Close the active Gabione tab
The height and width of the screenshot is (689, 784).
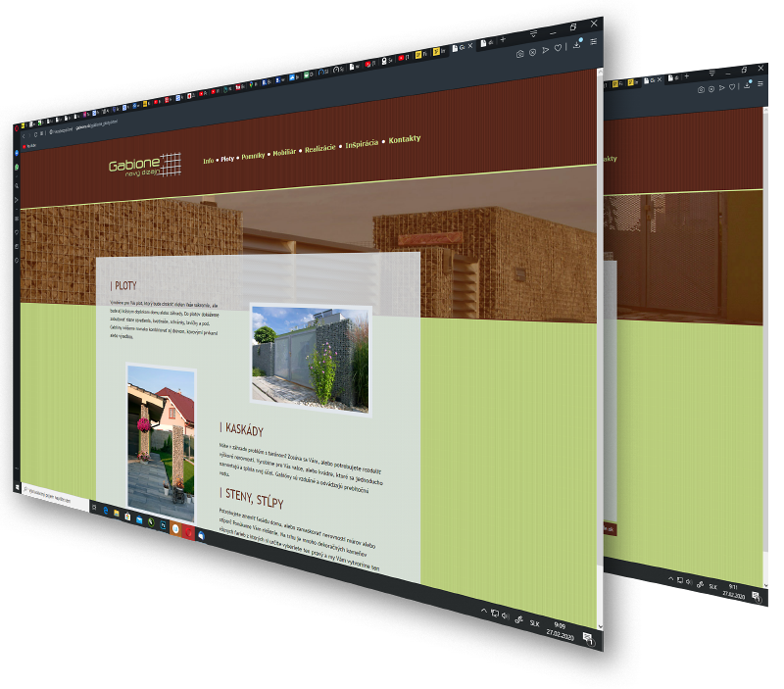pyautogui.click(x=470, y=45)
